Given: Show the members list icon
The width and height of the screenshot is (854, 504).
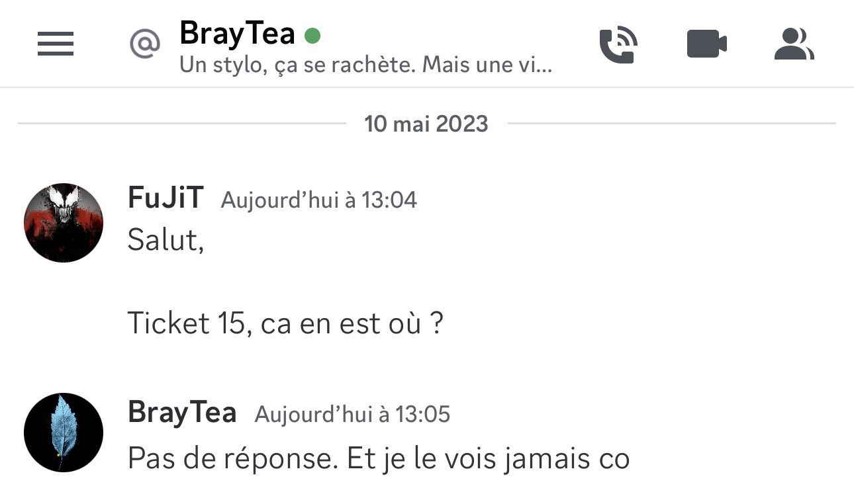Looking at the screenshot, I should point(794,44).
